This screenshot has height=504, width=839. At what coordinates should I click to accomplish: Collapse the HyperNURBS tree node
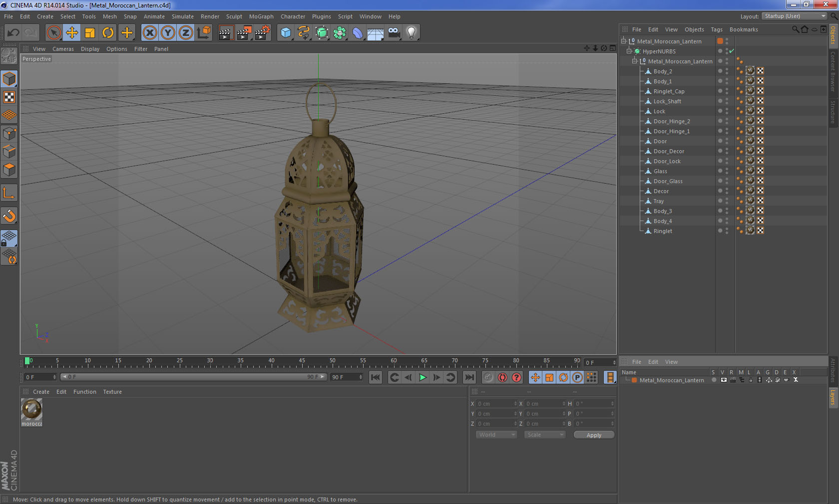(629, 51)
